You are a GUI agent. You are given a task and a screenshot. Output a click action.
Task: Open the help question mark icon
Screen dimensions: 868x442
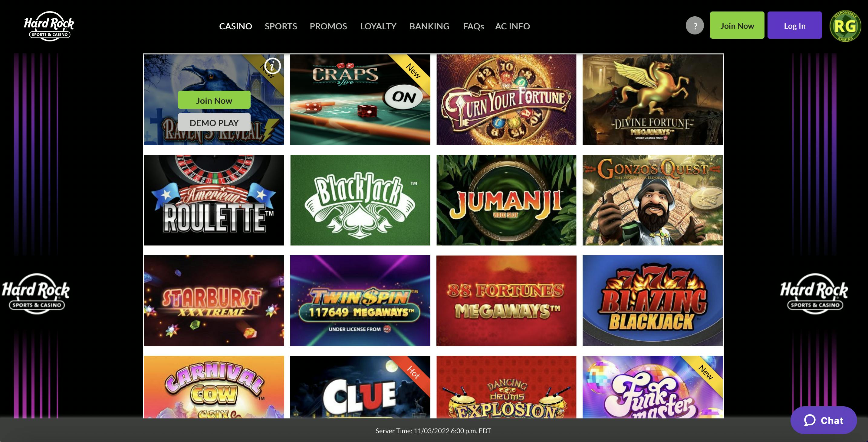point(695,26)
